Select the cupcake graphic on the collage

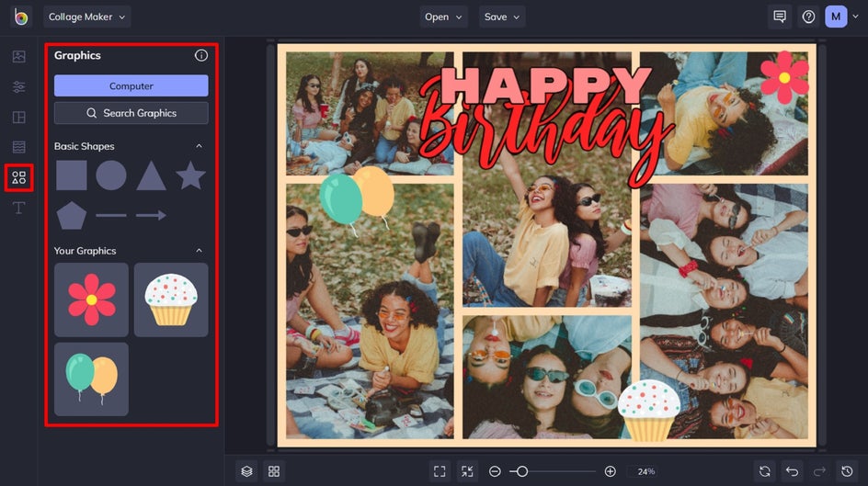point(649,411)
